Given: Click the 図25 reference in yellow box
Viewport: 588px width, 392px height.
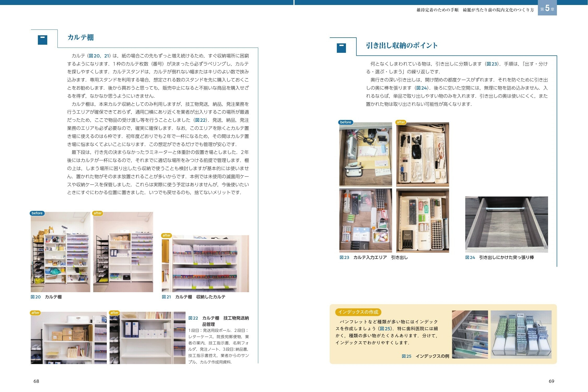Looking at the screenshot, I should pyautogui.click(x=385, y=328).
